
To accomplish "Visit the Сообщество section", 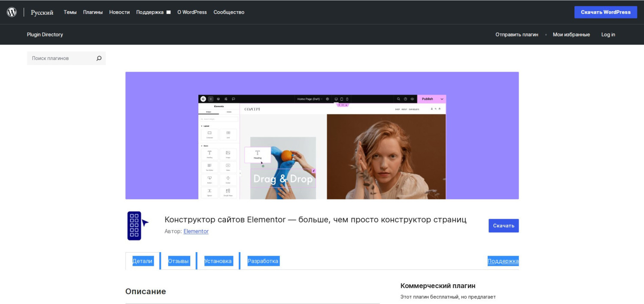I will 229,12.
